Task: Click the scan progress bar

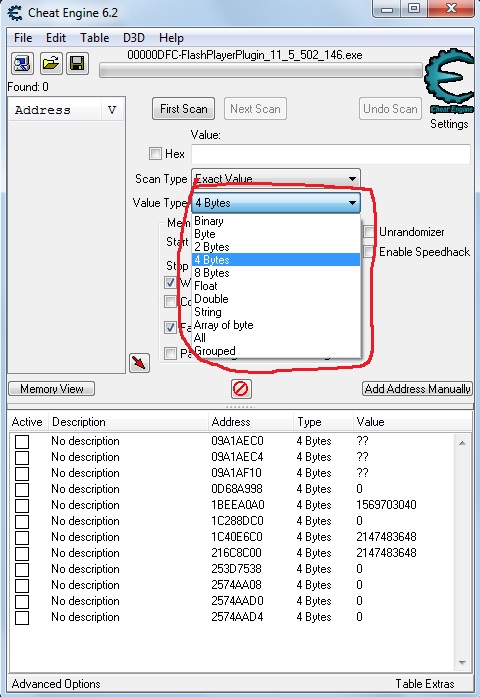Action: pyautogui.click(x=260, y=71)
